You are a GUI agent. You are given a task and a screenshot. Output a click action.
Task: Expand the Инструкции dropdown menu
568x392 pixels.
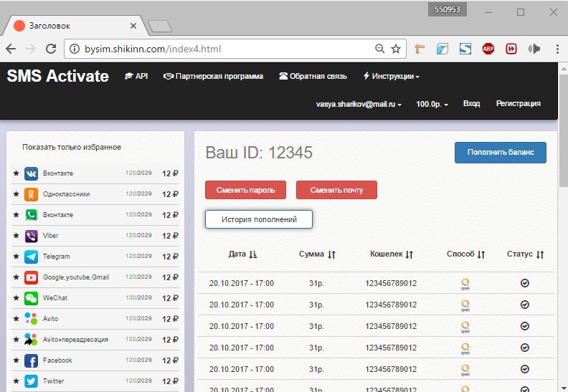(x=392, y=77)
